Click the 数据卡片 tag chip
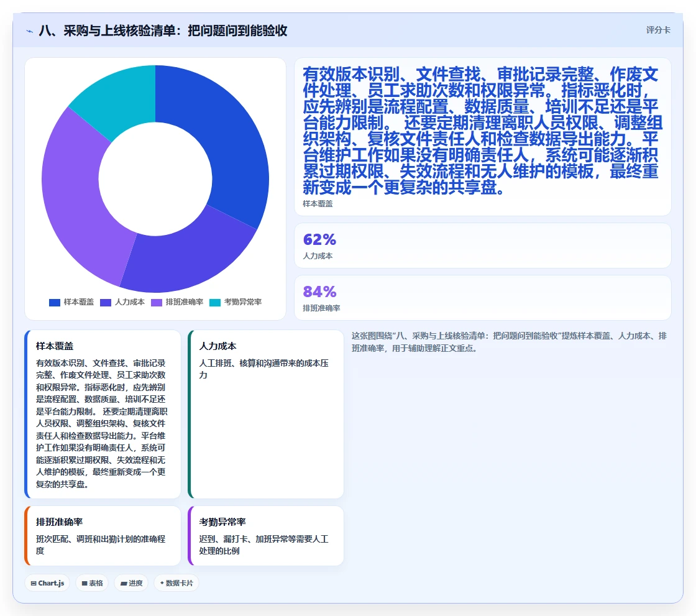This screenshot has width=696, height=616. 176,583
